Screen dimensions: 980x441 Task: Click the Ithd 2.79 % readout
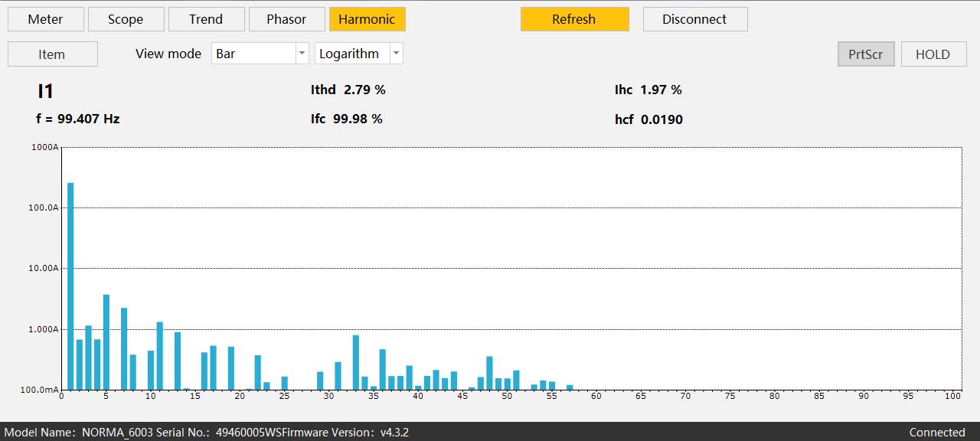click(x=348, y=90)
